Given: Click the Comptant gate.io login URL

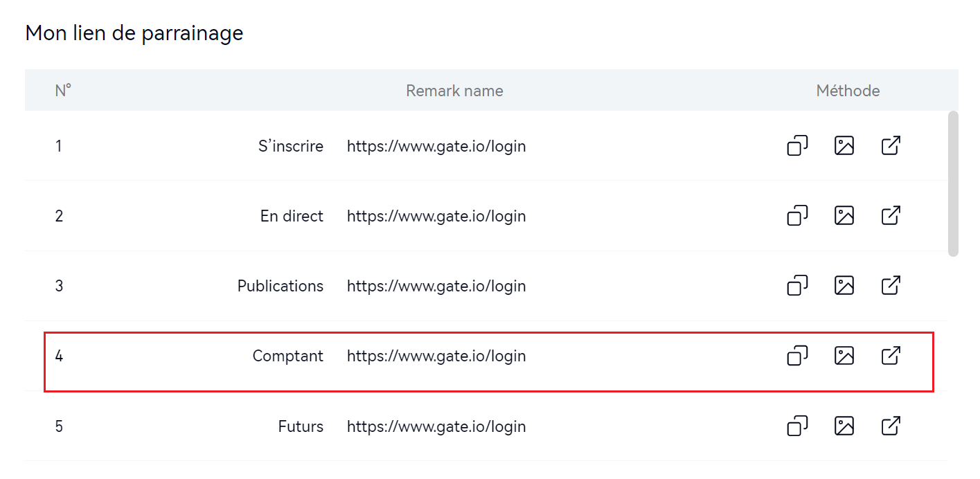Looking at the screenshot, I should click(436, 356).
